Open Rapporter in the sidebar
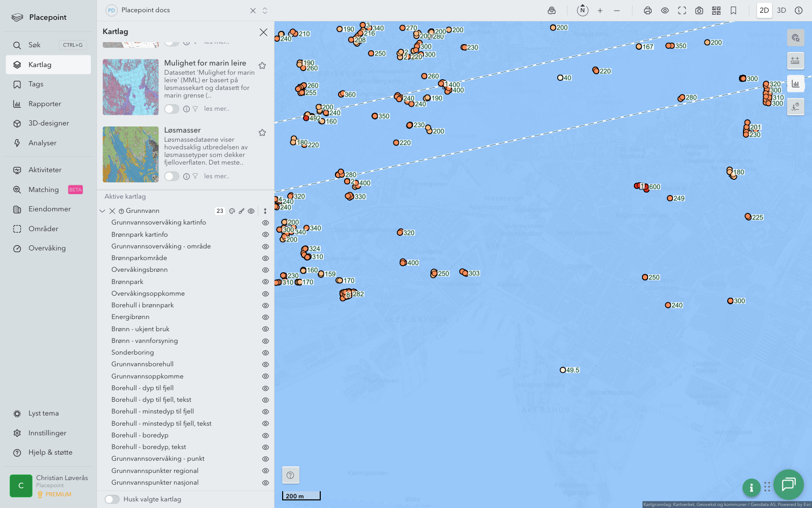 click(45, 104)
